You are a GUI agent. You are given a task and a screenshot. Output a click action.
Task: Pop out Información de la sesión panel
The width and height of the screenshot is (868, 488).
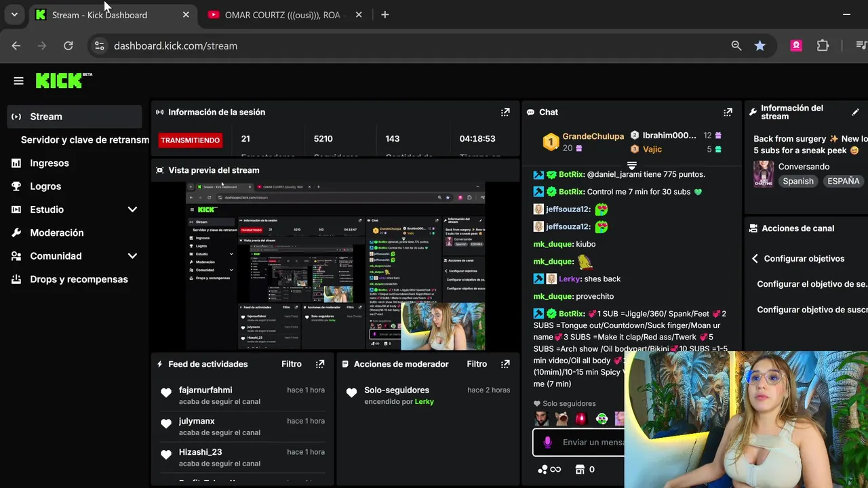[505, 112]
